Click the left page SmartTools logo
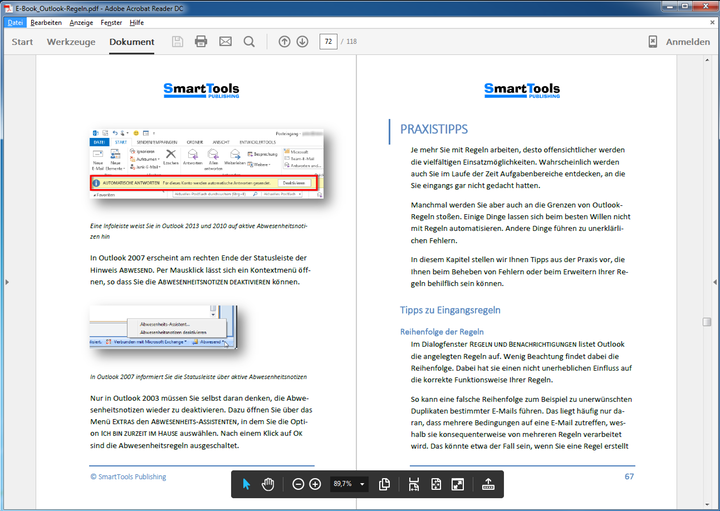The width and height of the screenshot is (720, 511). click(x=201, y=90)
